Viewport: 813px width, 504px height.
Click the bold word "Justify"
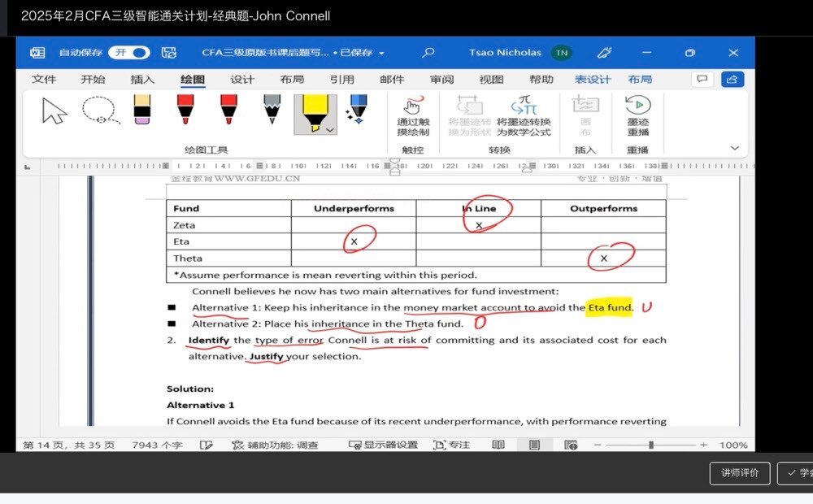(267, 356)
